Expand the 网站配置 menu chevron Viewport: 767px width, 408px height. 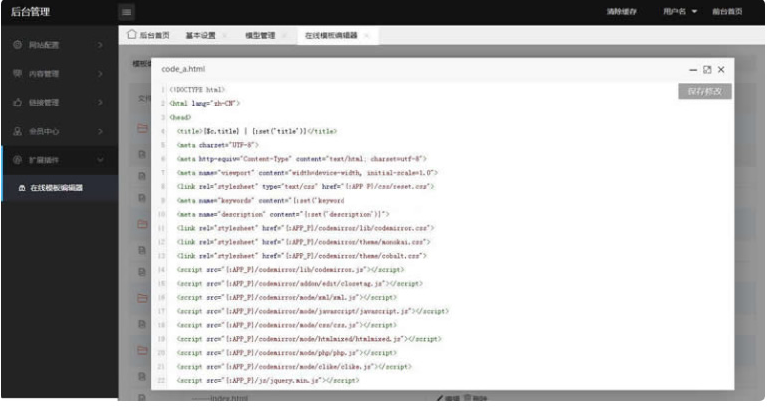(101, 46)
